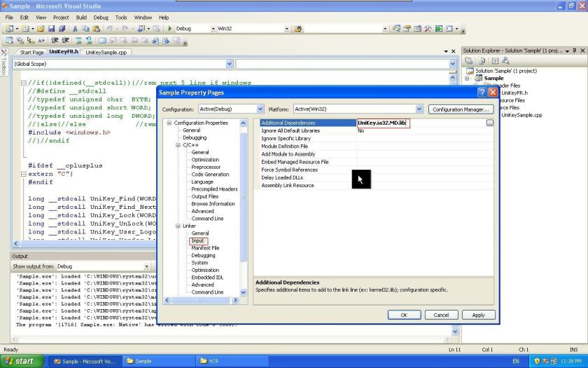The width and height of the screenshot is (588, 368).
Task: Open the toolbar Win32 platform dropdown
Action: click(x=286, y=29)
